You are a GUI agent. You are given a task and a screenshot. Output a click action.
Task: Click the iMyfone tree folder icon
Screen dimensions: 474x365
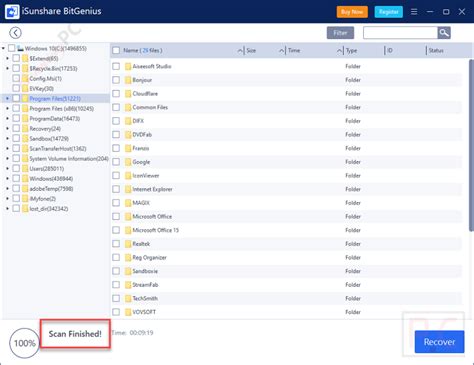[25, 198]
